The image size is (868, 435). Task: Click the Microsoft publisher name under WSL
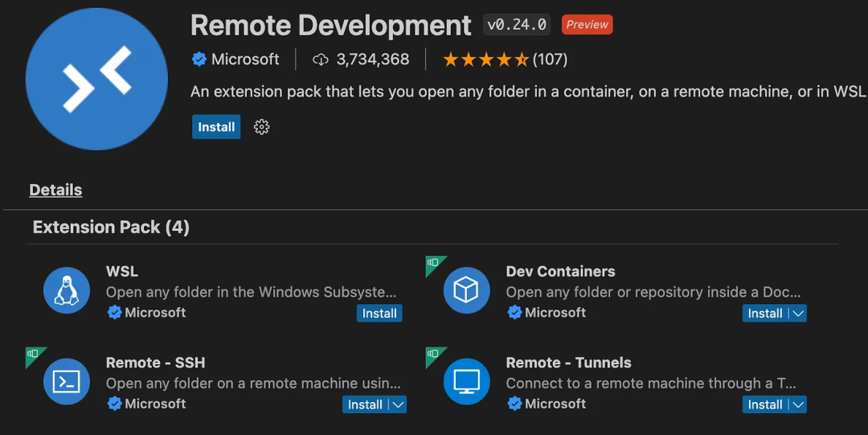click(155, 313)
